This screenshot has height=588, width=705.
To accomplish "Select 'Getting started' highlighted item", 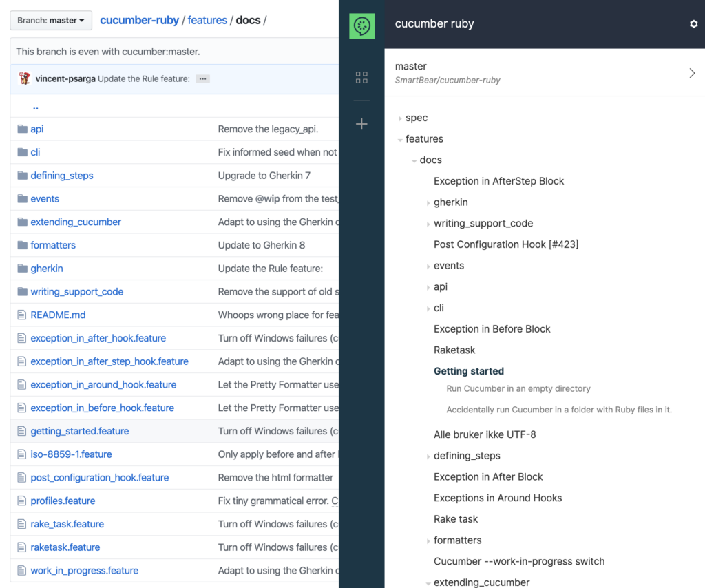I will pos(468,371).
